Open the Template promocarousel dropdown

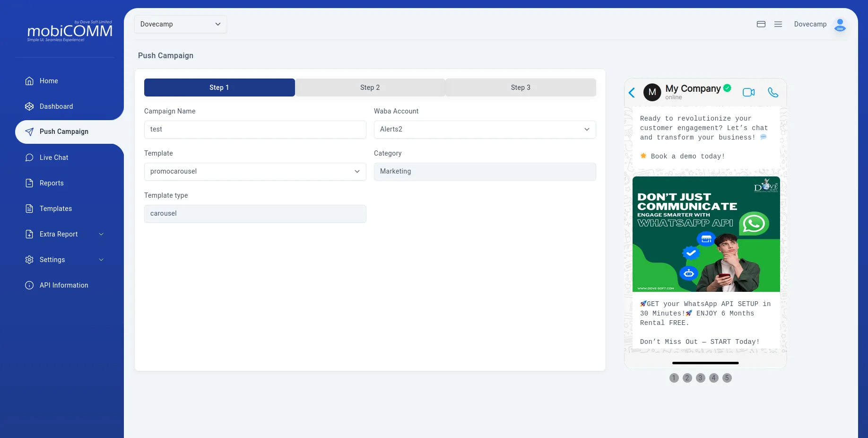click(255, 172)
